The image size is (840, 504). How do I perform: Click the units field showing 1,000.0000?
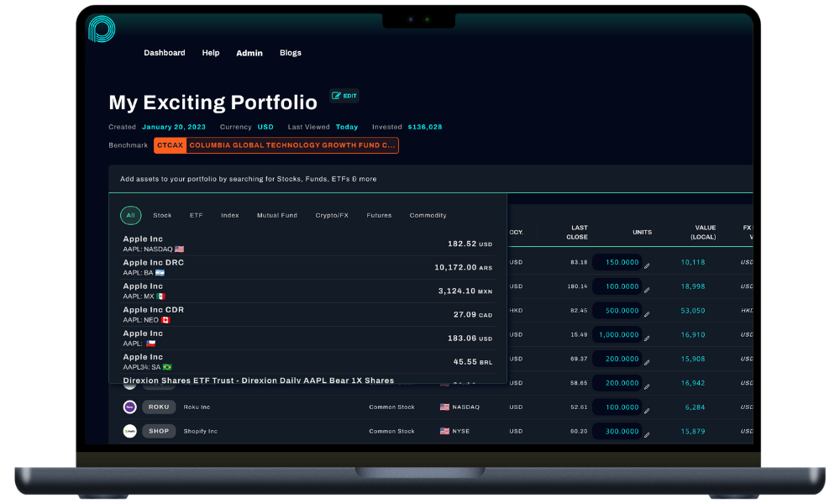617,335
